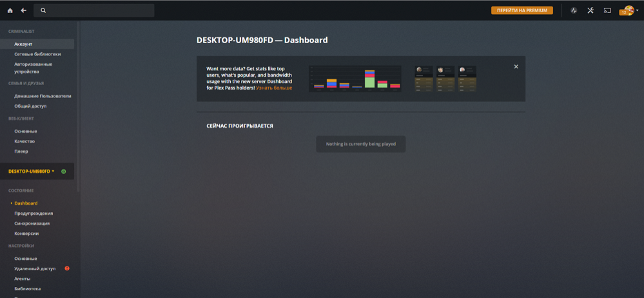
Task: Click the bar chart preview image
Action: (355, 79)
